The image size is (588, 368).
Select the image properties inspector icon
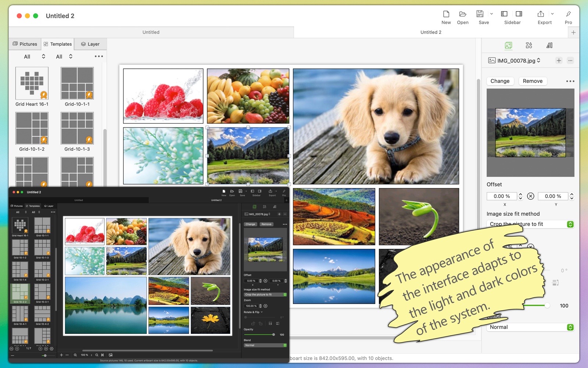508,45
